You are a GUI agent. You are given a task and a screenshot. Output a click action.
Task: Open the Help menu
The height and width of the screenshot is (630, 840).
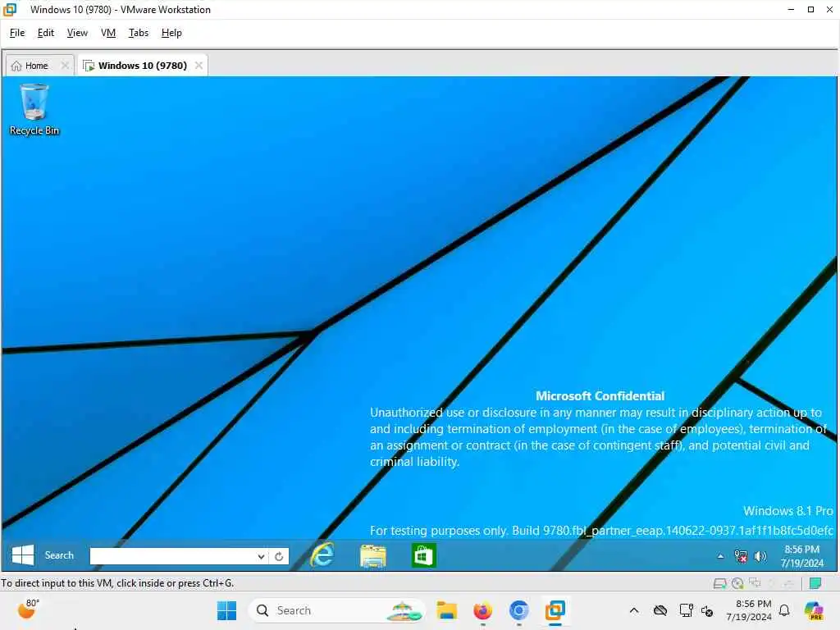[x=171, y=33]
